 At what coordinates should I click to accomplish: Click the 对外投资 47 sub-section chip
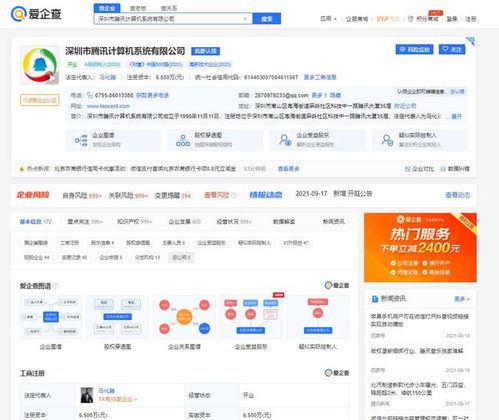pos(296,243)
